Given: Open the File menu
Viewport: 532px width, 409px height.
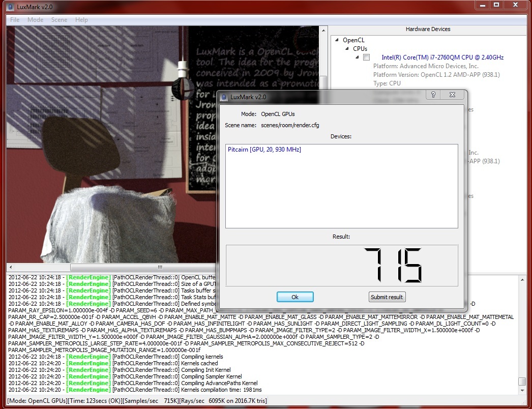Looking at the screenshot, I should [15, 20].
